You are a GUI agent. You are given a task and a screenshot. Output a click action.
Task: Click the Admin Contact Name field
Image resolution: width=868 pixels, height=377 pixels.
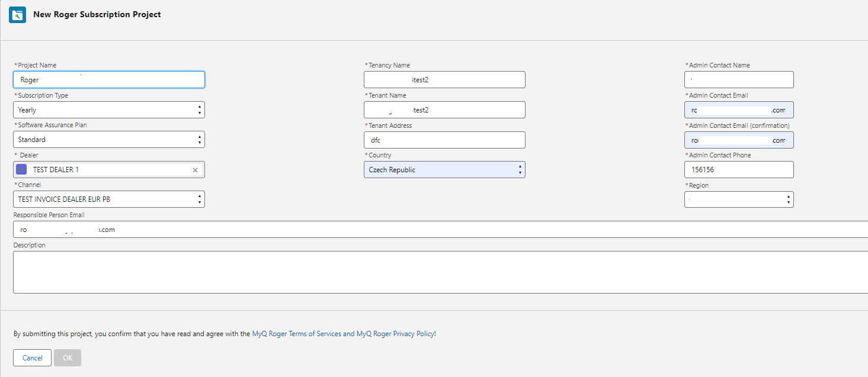click(739, 80)
